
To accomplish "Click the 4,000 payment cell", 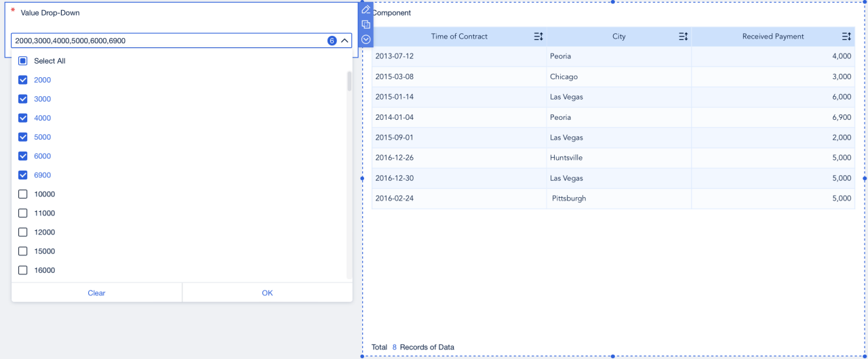I will (773, 56).
